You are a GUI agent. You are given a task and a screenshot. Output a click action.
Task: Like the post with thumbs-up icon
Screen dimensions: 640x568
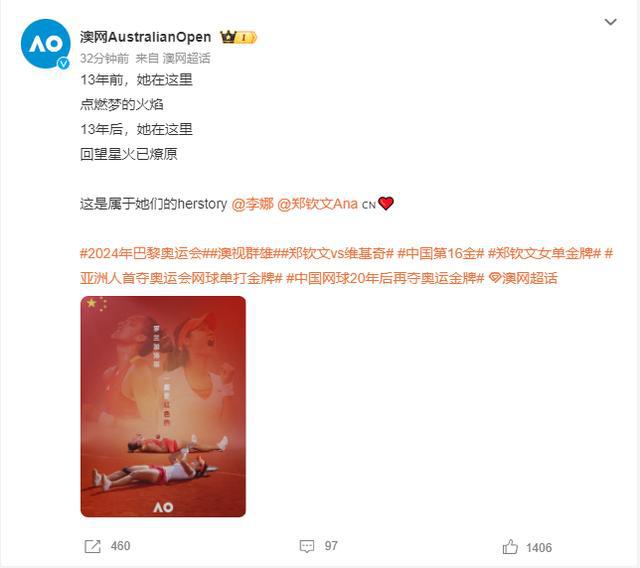tap(510, 546)
